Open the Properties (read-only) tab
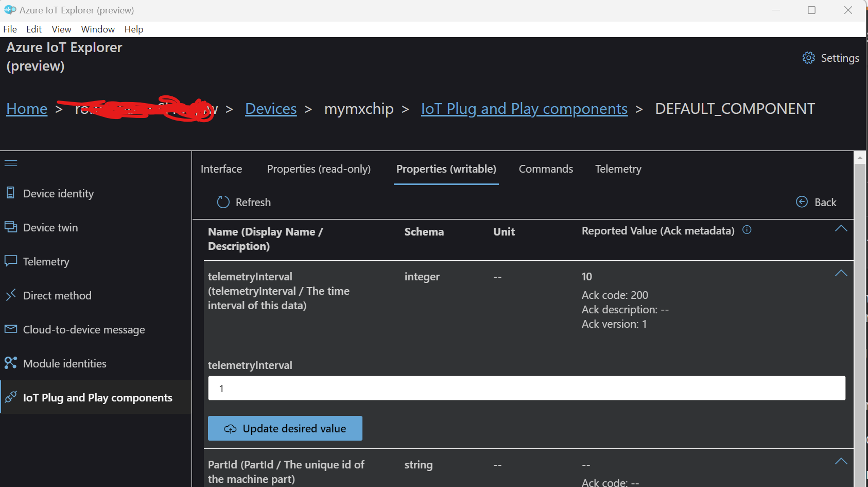Image resolution: width=868 pixels, height=487 pixels. tap(319, 169)
